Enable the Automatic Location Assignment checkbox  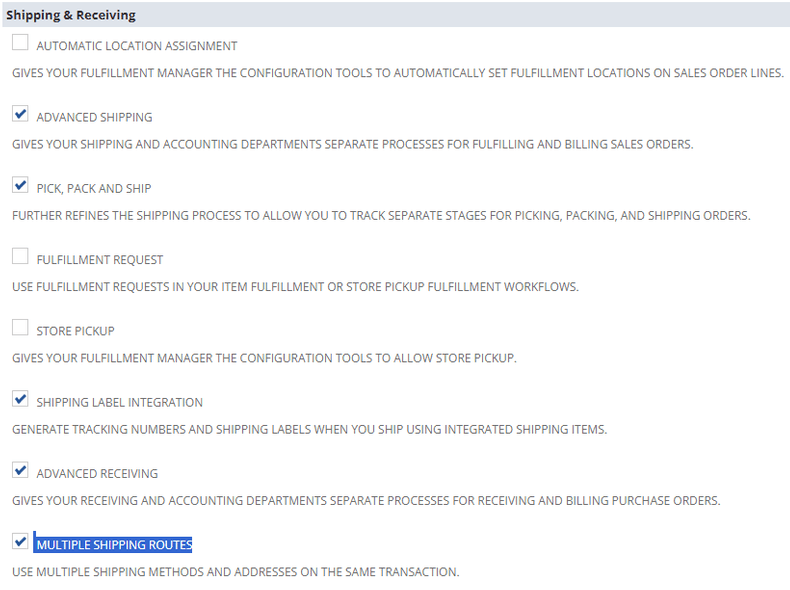point(20,42)
